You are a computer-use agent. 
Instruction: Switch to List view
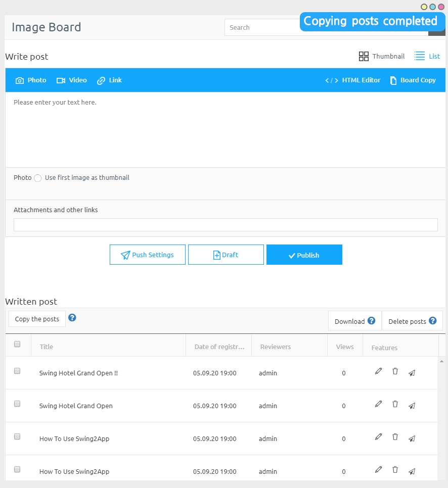[x=427, y=56]
